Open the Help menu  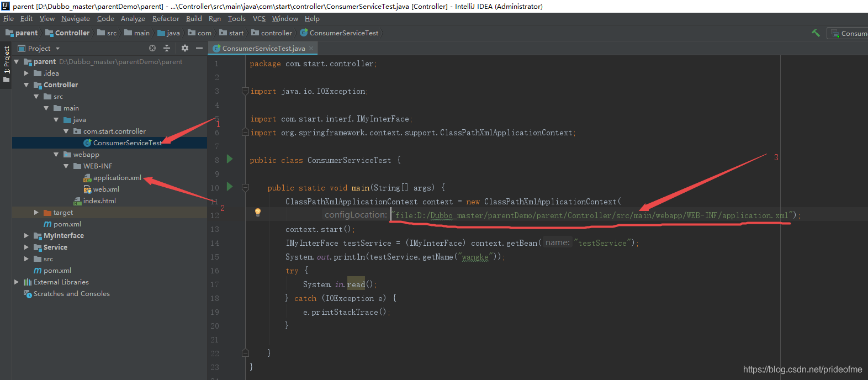312,19
